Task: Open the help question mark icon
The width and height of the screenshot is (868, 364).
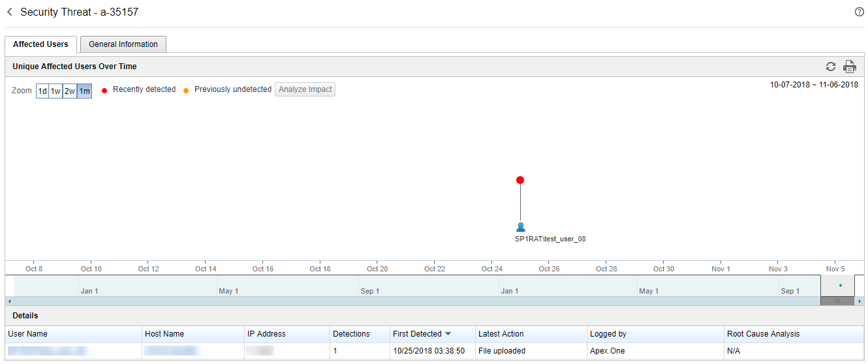Action: (859, 12)
